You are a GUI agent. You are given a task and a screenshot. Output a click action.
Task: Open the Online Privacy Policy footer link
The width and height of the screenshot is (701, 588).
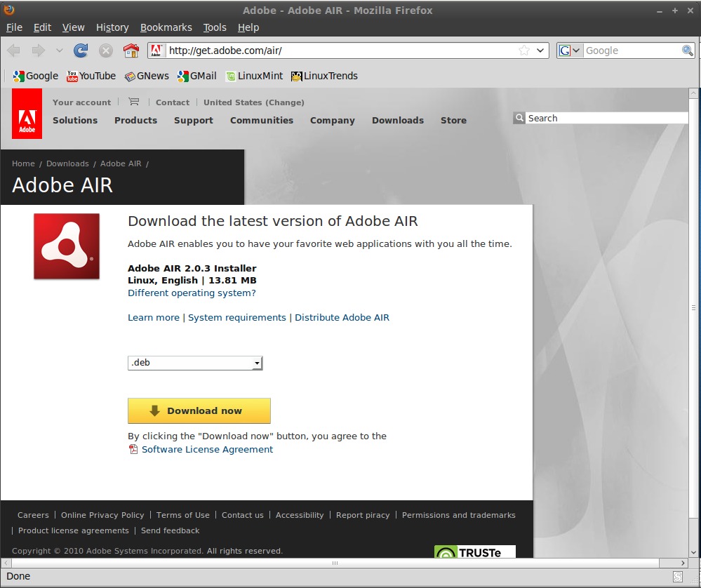point(102,515)
